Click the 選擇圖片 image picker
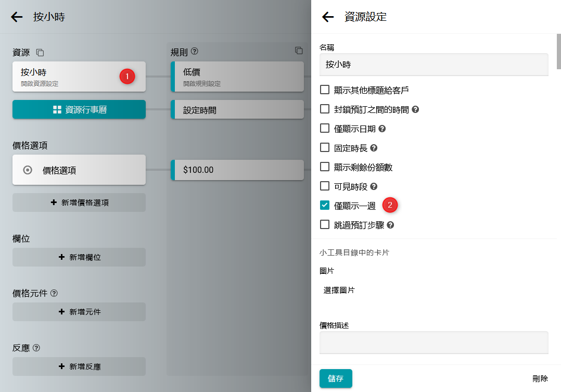This screenshot has width=561, height=392. coord(339,290)
